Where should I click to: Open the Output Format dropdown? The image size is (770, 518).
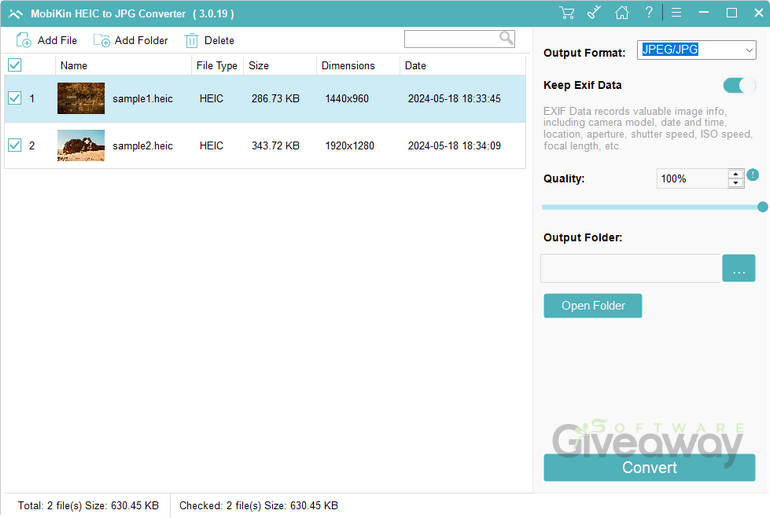[696, 50]
